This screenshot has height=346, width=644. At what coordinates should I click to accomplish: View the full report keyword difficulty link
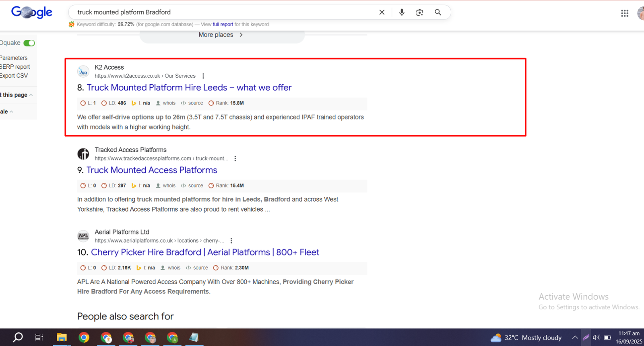223,25
